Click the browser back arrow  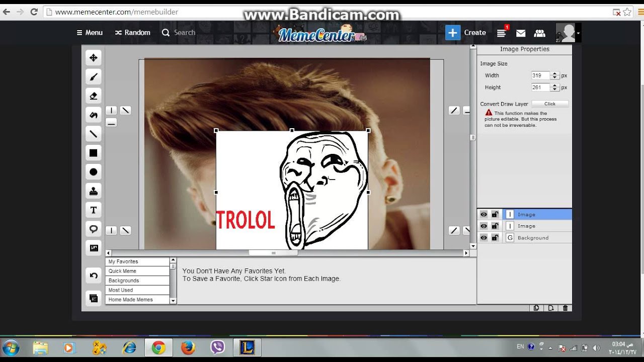[x=7, y=12]
